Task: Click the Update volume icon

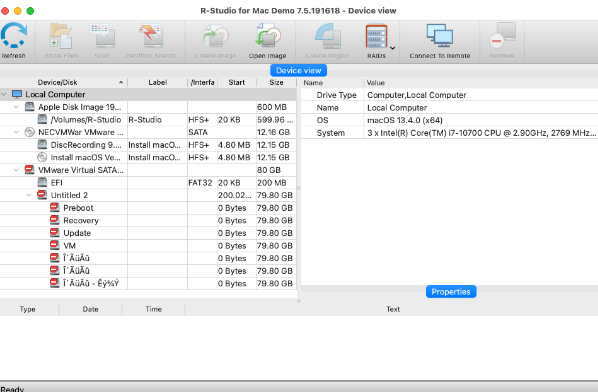Action: [55, 233]
